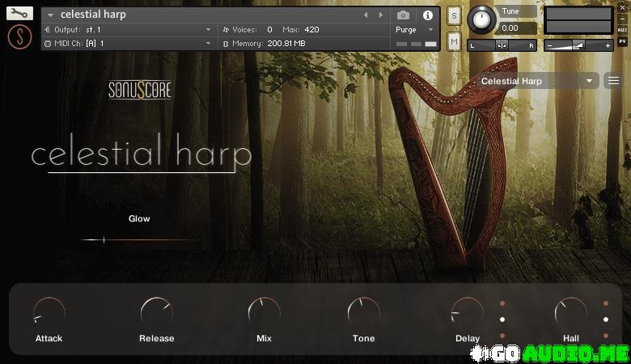631x364 pixels.
Task: Click the Voices note icon
Action: click(226, 30)
